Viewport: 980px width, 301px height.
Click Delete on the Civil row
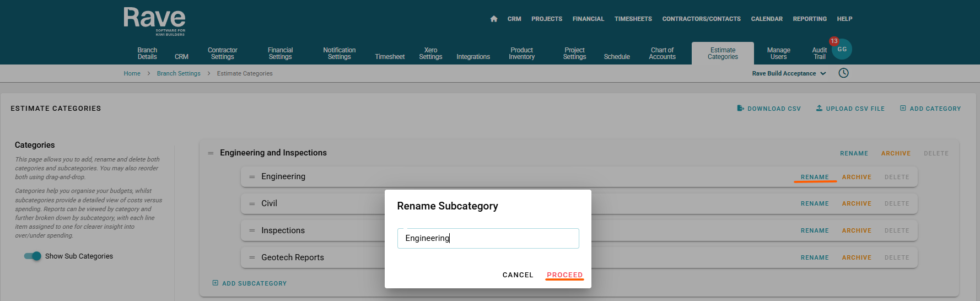point(897,203)
